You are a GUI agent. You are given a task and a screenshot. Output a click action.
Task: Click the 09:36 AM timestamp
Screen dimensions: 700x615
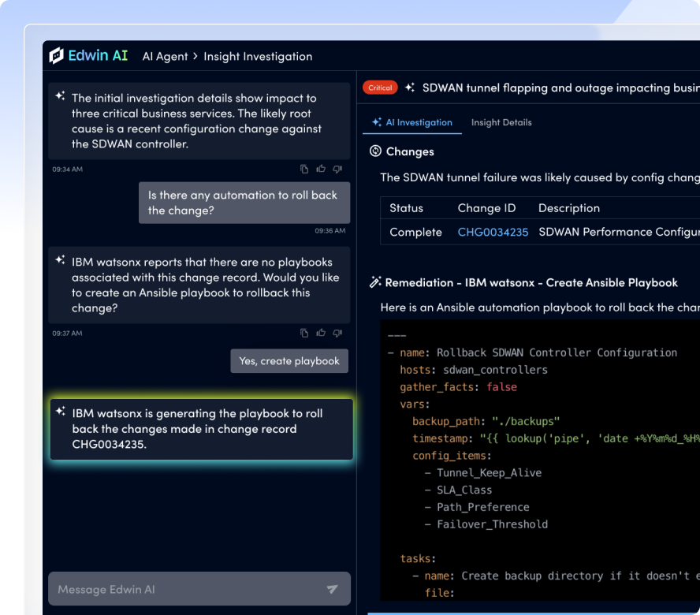tap(330, 230)
